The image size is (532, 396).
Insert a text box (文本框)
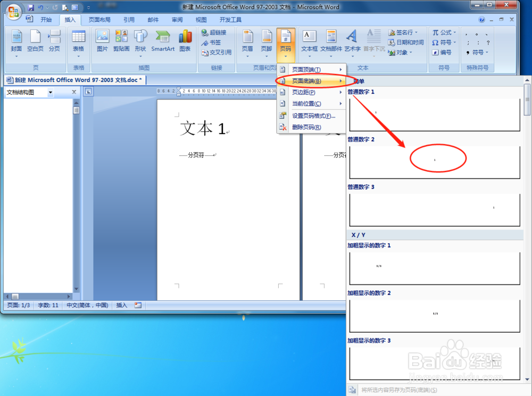[x=309, y=43]
